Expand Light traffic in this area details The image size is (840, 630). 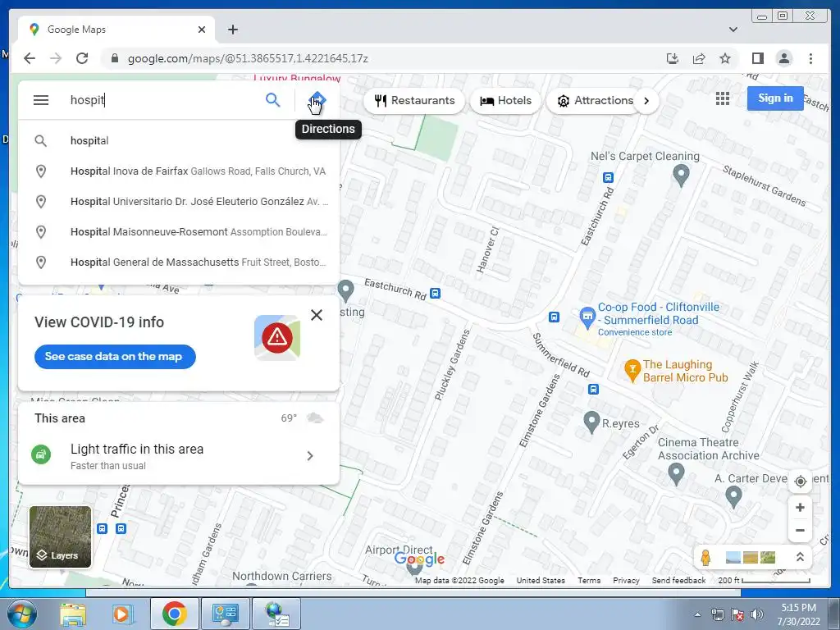point(309,456)
